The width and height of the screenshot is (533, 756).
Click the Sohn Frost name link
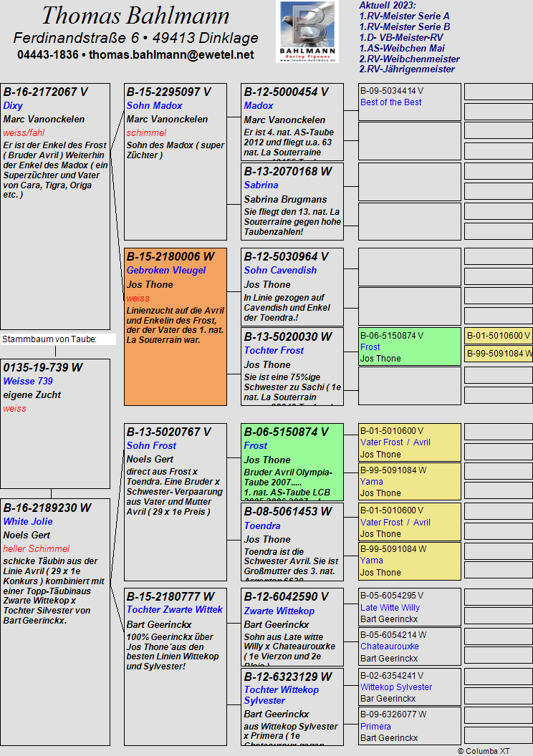[151, 446]
